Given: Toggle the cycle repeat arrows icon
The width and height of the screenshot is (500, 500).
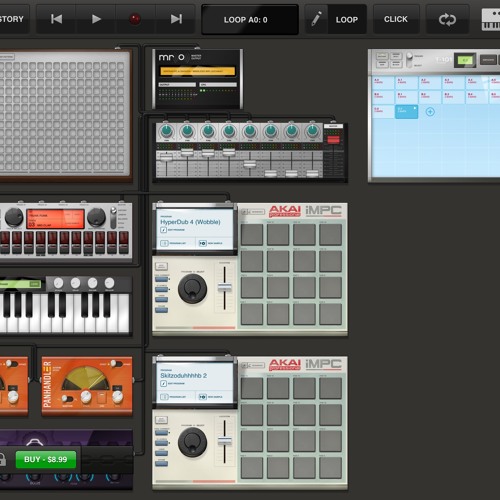Looking at the screenshot, I should pyautogui.click(x=447, y=20).
